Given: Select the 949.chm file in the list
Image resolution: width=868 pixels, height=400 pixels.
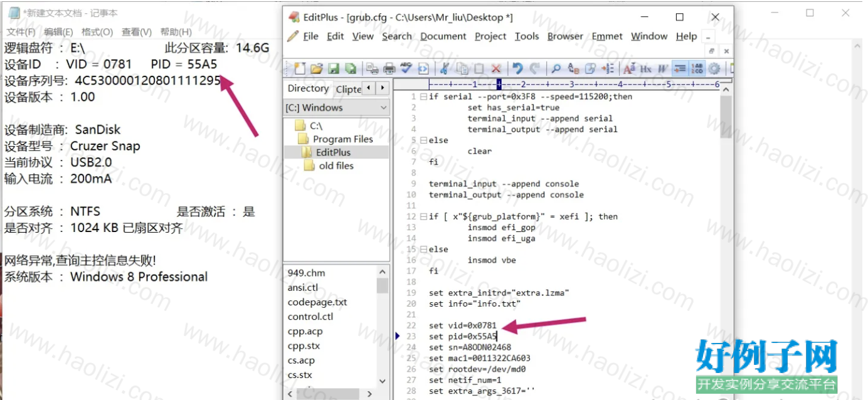Looking at the screenshot, I should click(306, 273).
